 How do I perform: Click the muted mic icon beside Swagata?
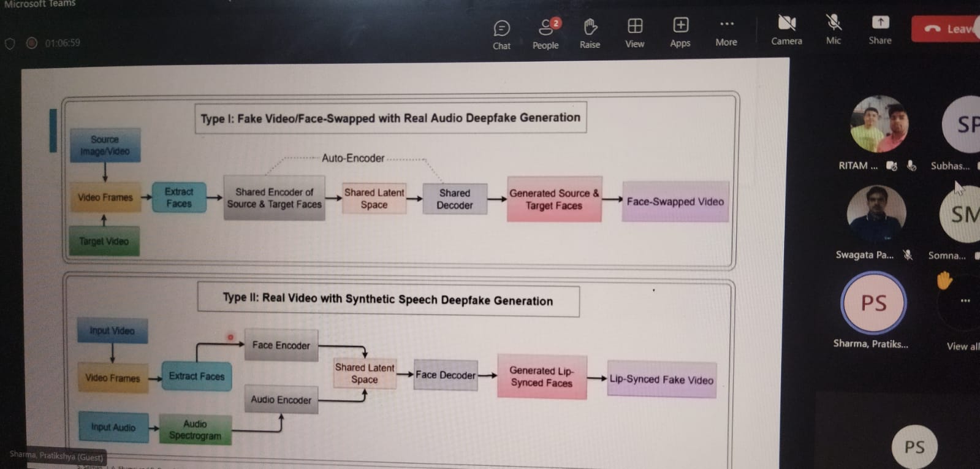click(x=908, y=255)
